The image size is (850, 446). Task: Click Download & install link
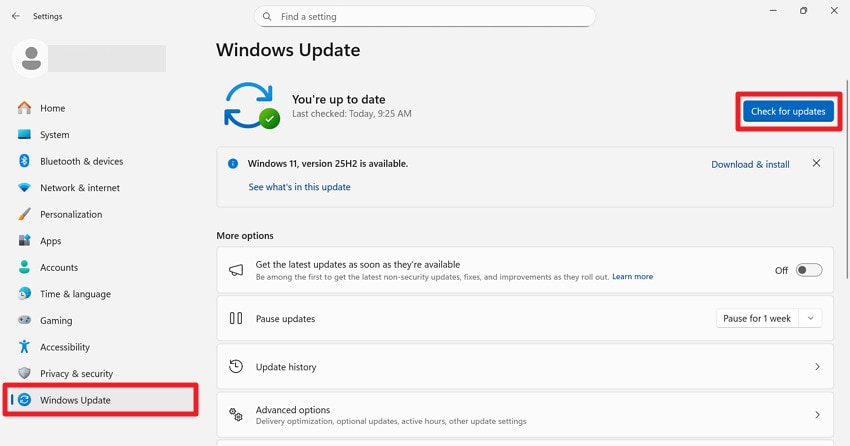750,164
